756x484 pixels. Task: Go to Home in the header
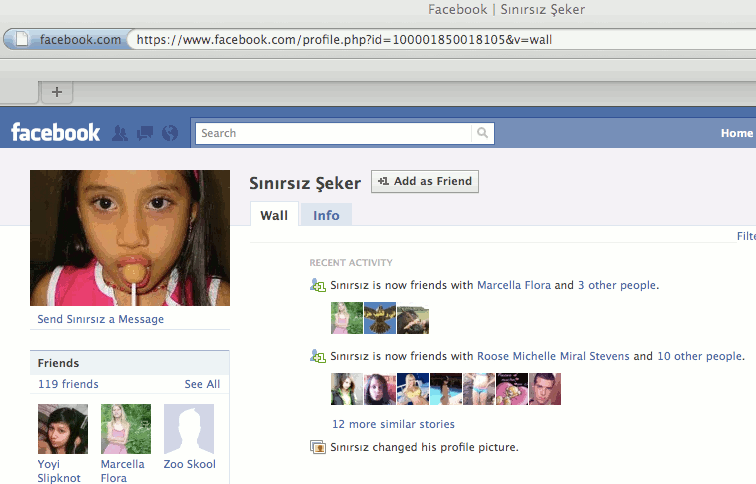click(737, 133)
